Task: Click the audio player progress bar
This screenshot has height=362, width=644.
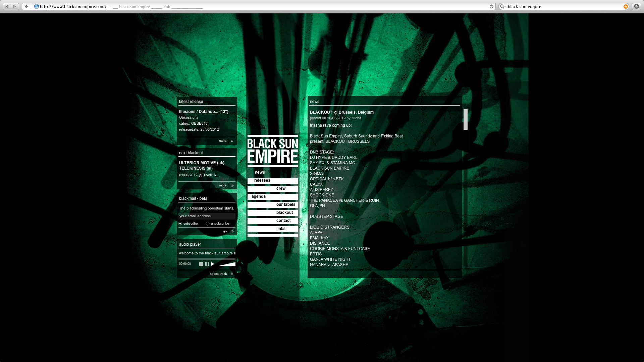Action: pyautogui.click(x=207, y=259)
